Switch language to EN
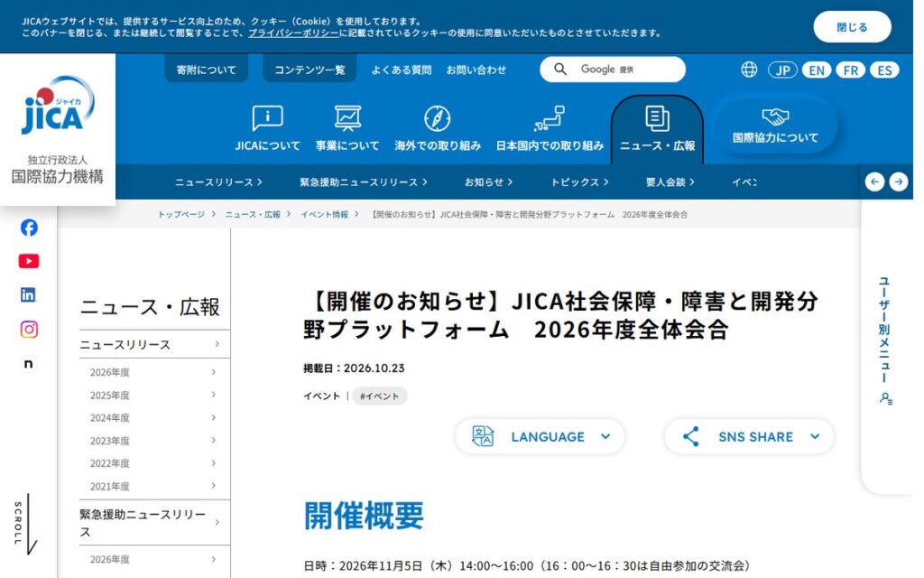This screenshot has height=578, width=924. [816, 70]
